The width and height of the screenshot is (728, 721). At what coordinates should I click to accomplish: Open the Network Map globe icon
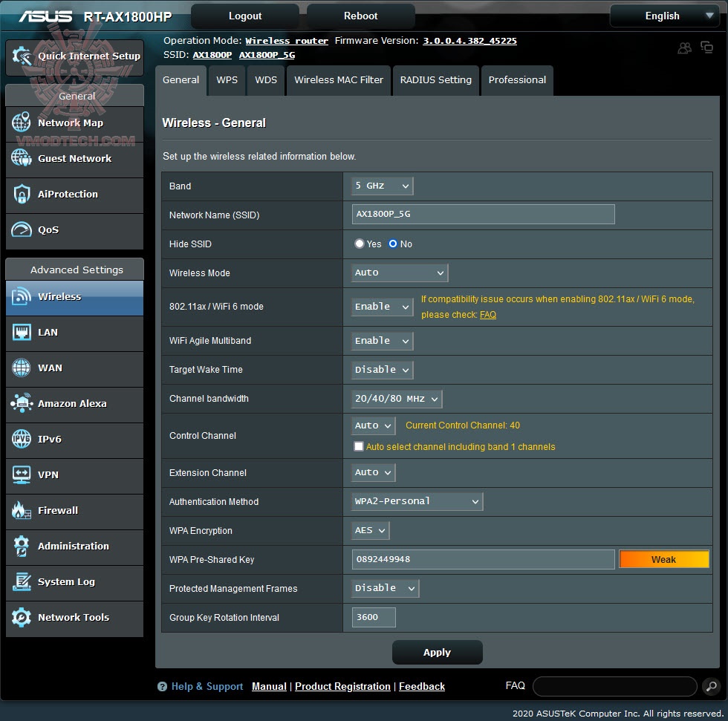point(22,123)
